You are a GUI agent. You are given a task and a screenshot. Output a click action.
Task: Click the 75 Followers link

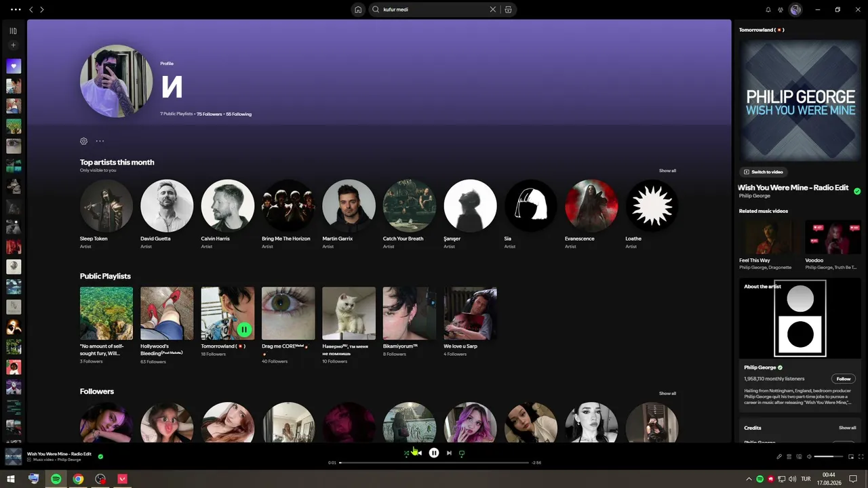click(210, 114)
